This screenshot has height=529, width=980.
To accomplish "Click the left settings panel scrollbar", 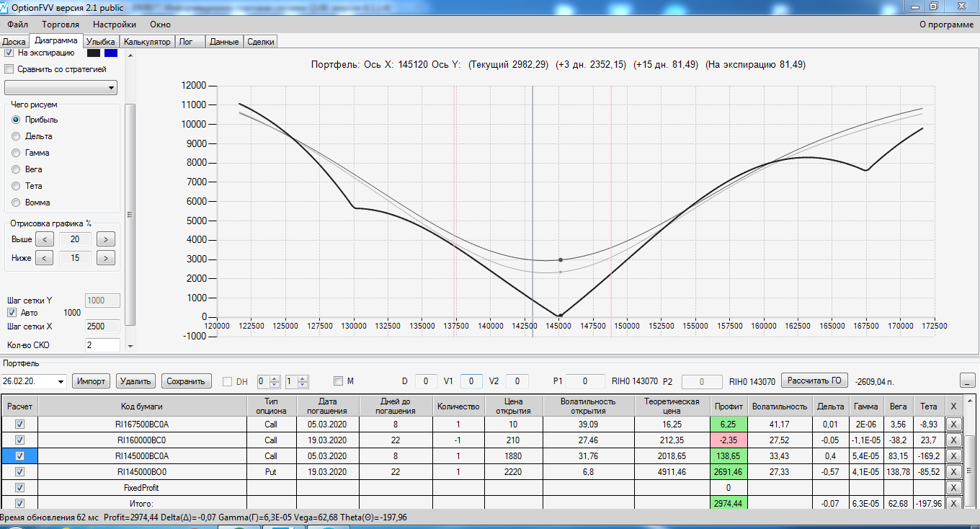I will click(130, 214).
